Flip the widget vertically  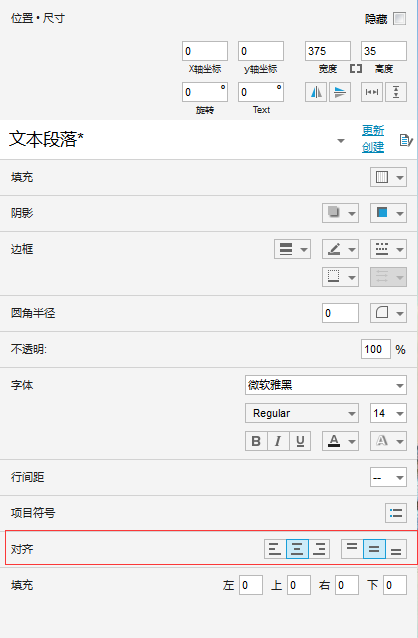click(x=340, y=92)
